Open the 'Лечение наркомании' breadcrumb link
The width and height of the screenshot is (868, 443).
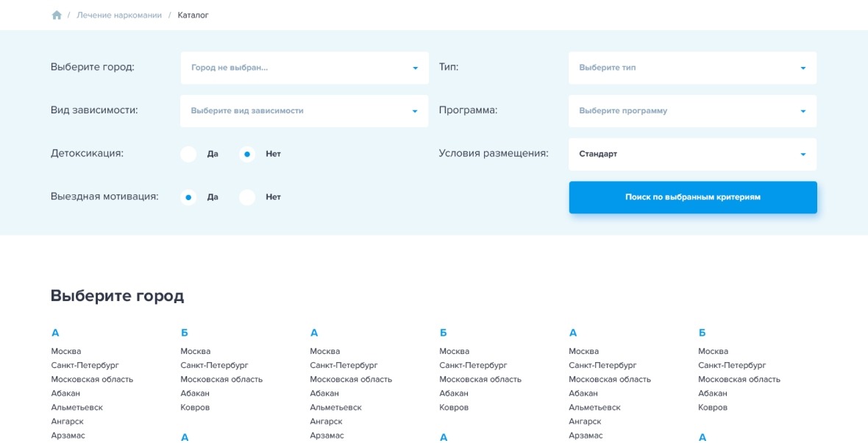(119, 15)
